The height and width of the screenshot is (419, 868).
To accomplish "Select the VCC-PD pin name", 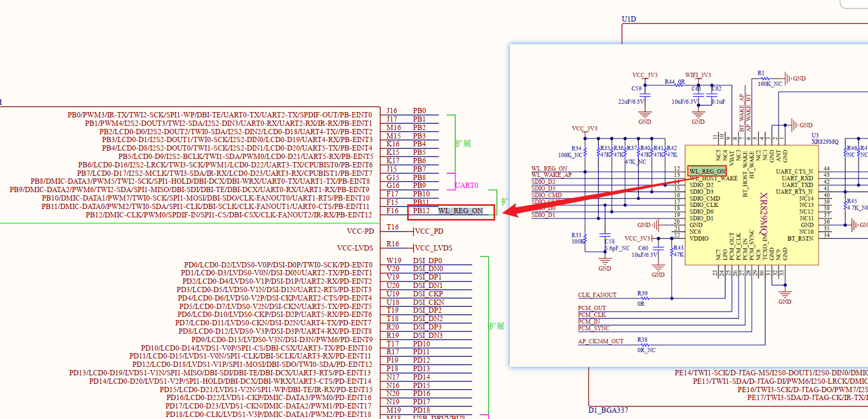I will 360,231.
